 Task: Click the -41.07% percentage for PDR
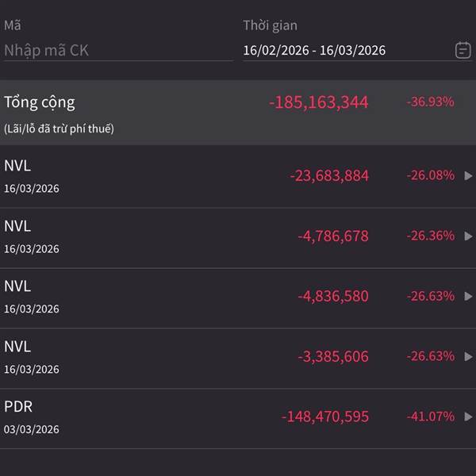point(430,416)
